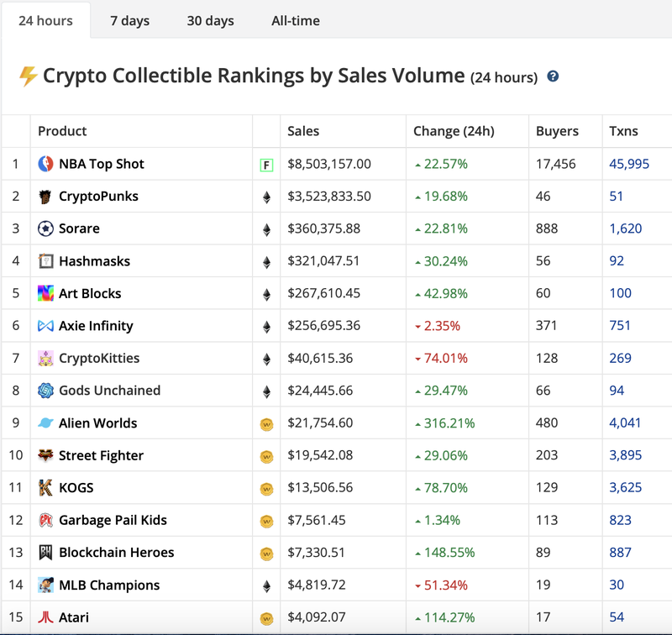Click the CryptoPunks logo icon

pyautogui.click(x=45, y=197)
